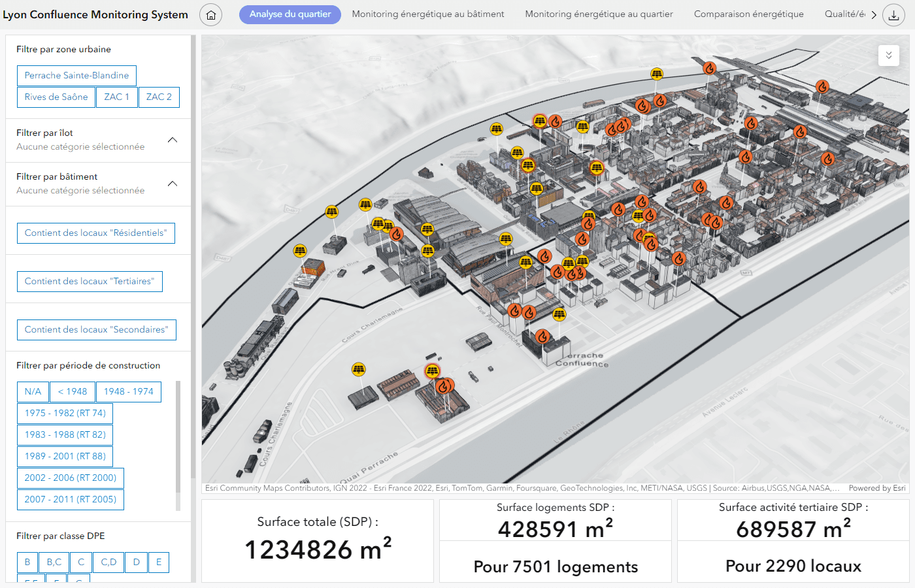Toggle the DPE class C,D filter
915x588 pixels.
[x=109, y=562]
